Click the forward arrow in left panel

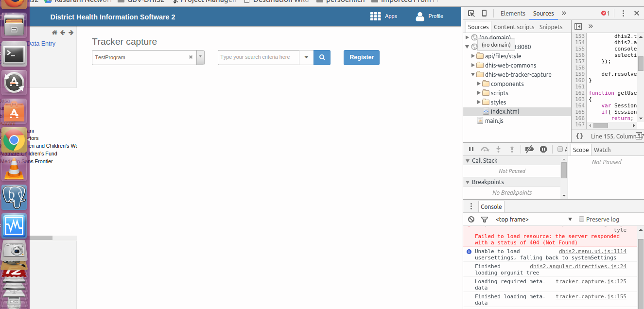click(x=71, y=33)
